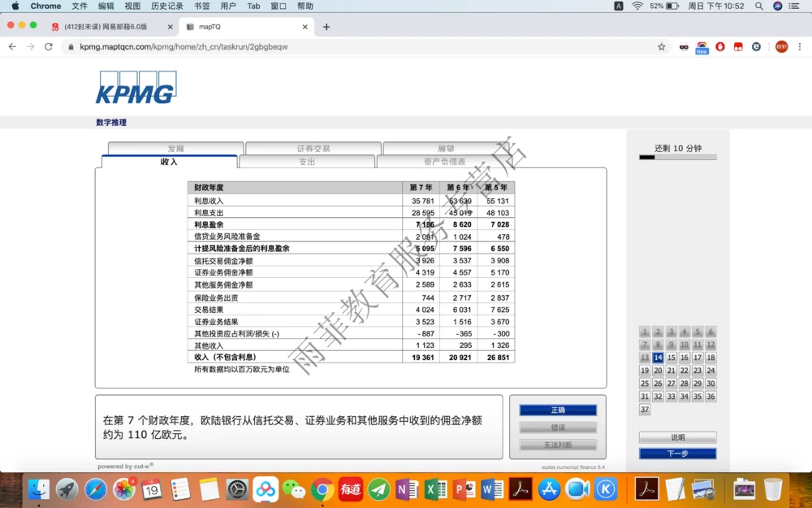Open Spotlight search from the menu bar

[x=758, y=6]
